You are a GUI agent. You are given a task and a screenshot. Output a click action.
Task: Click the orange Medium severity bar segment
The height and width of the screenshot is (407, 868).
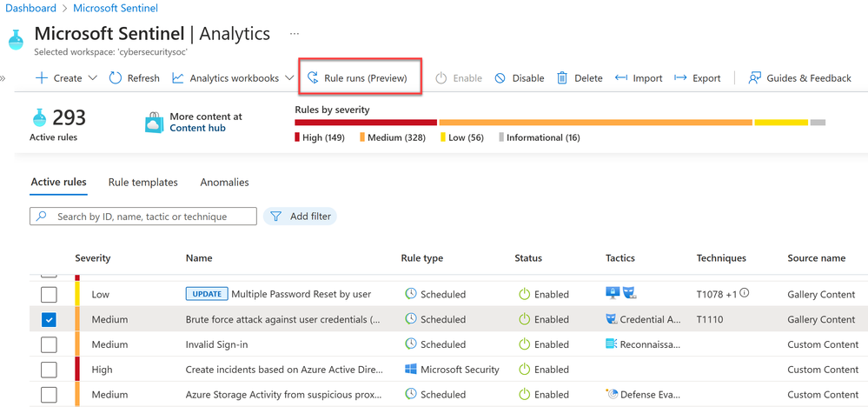tap(596, 123)
